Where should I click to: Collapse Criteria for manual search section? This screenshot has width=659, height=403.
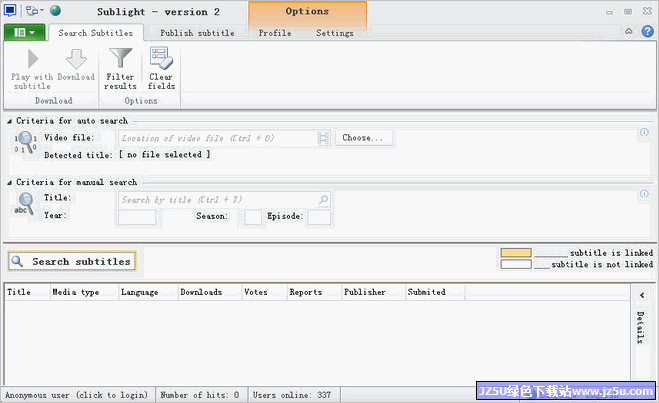pos(9,182)
